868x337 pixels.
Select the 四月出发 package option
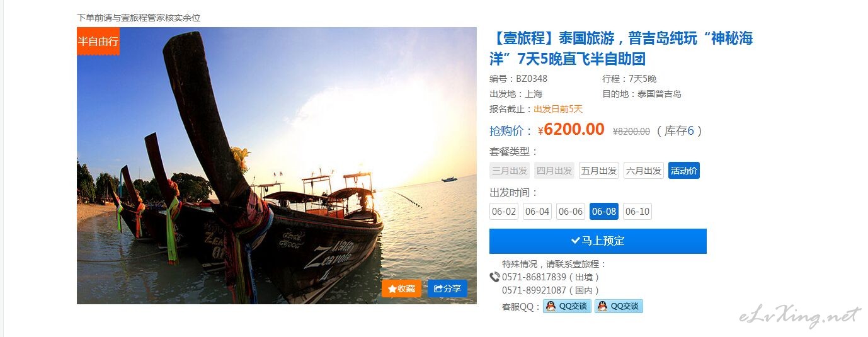tap(554, 171)
